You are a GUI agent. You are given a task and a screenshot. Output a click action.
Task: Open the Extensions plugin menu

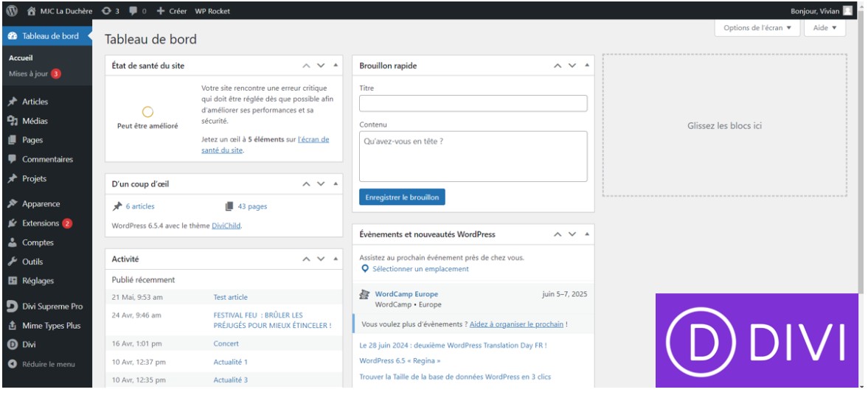pyautogui.click(x=41, y=223)
